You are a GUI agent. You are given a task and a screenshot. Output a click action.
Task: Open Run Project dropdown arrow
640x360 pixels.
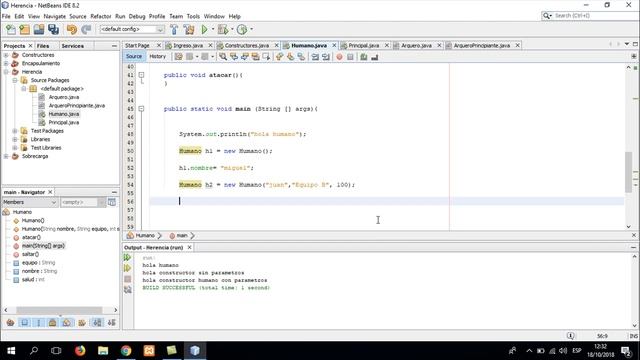(x=213, y=29)
